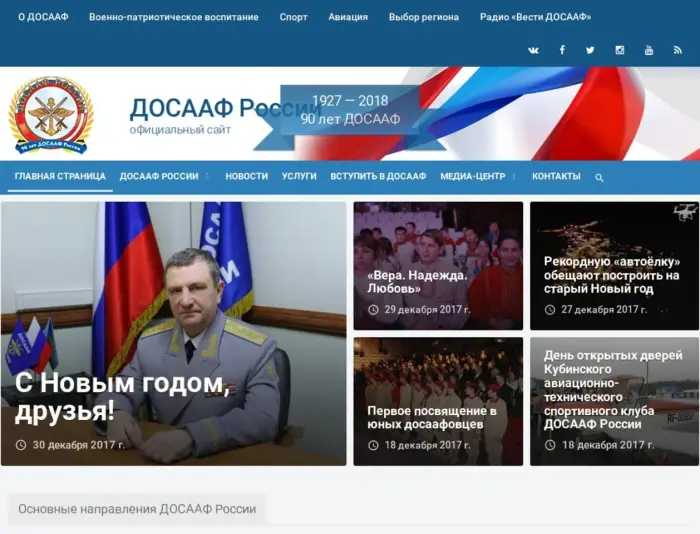
Task: Open the YouTube channel icon
Action: point(648,50)
